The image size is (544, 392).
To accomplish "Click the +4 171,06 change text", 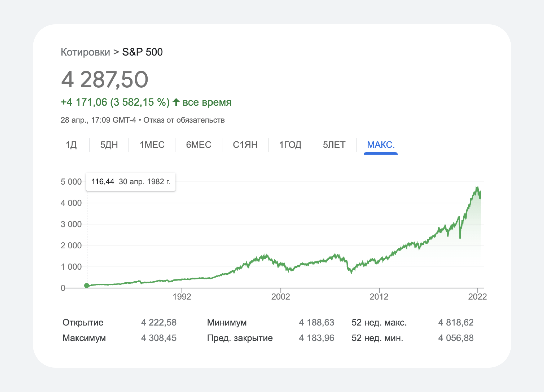I will [x=84, y=102].
